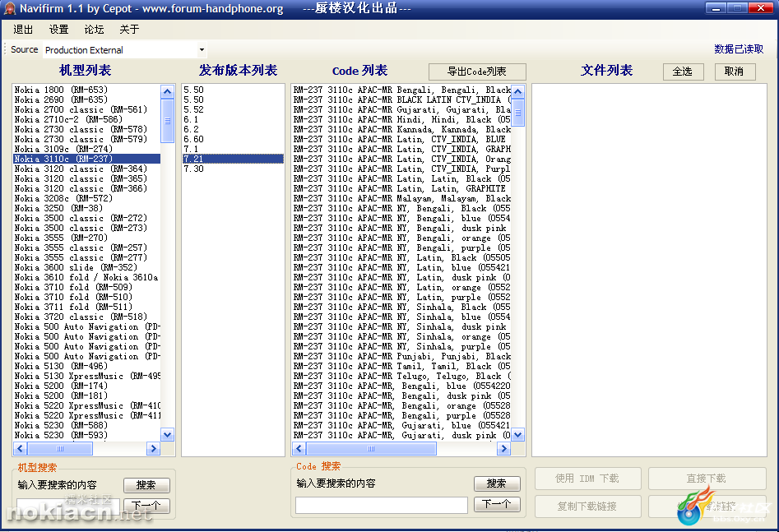779x532 pixels.
Task: Open the 论坛 menu
Action: point(94,30)
